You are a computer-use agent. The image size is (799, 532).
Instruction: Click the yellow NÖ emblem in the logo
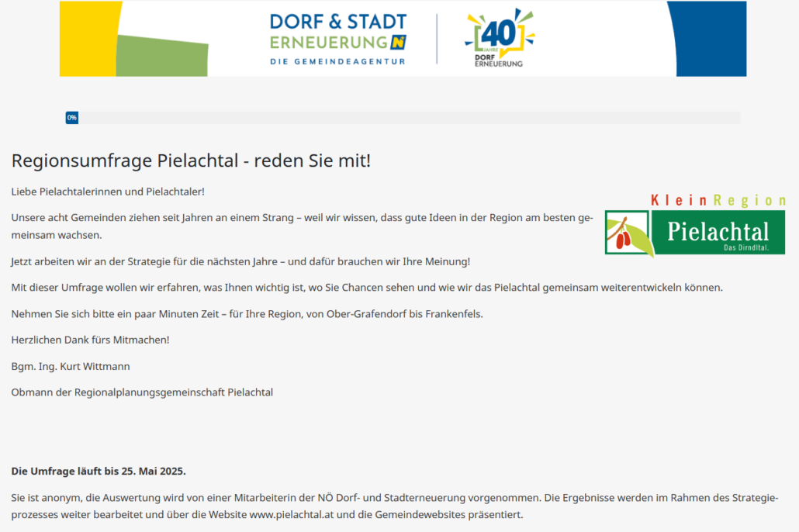point(399,42)
